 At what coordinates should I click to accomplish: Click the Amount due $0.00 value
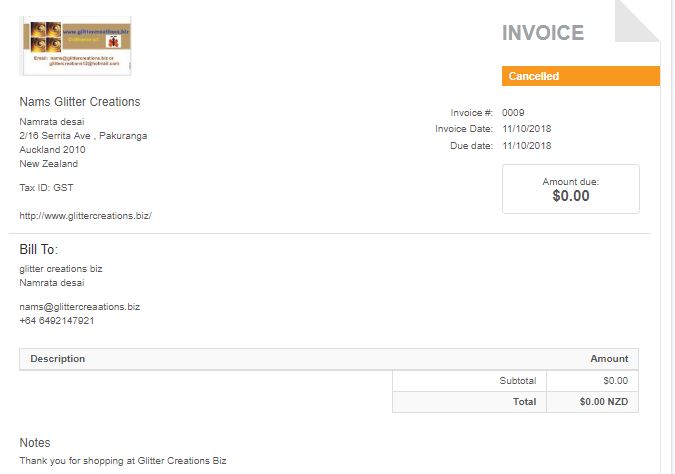571,196
